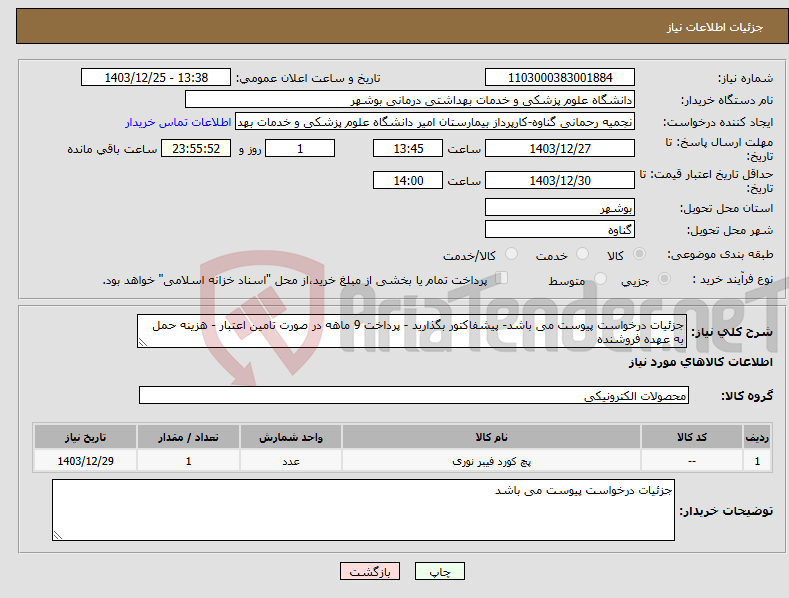Select the متوسط purchase type radio

[x=600, y=278]
